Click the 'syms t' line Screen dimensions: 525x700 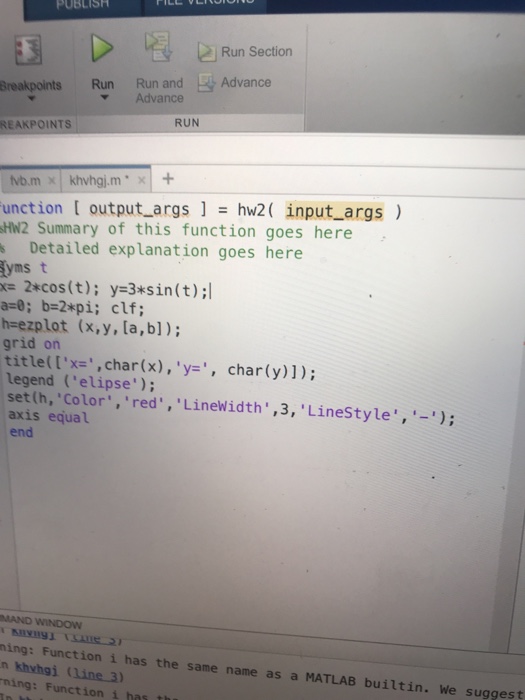click(x=24, y=268)
